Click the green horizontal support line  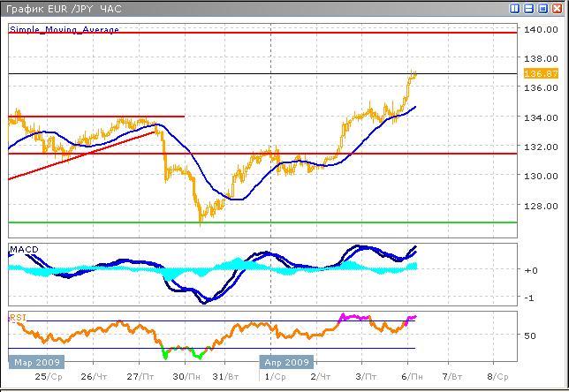(x=265, y=222)
